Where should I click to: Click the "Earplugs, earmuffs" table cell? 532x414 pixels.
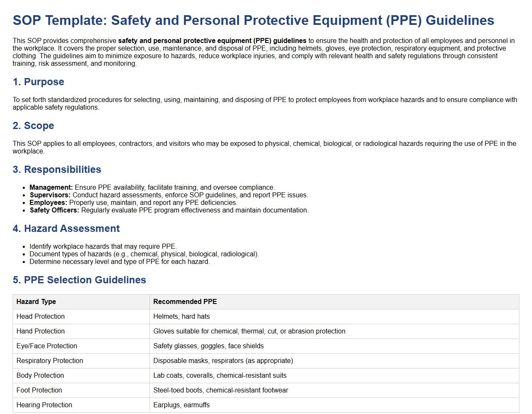pos(182,405)
